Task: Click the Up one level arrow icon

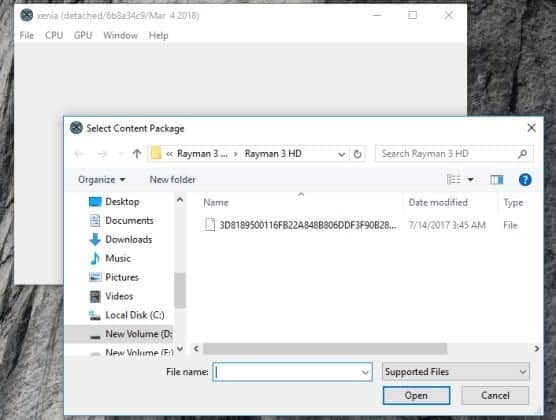Action: [137, 154]
